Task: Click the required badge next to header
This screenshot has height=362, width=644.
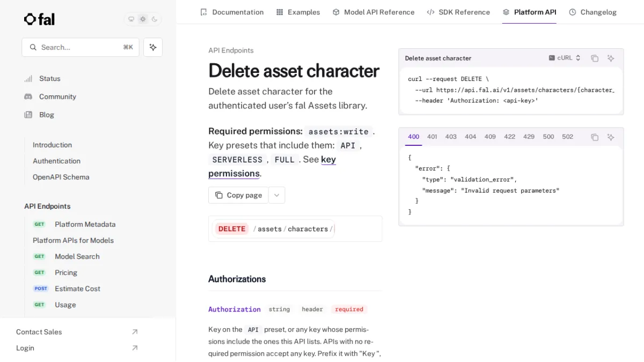Action: coord(349,309)
